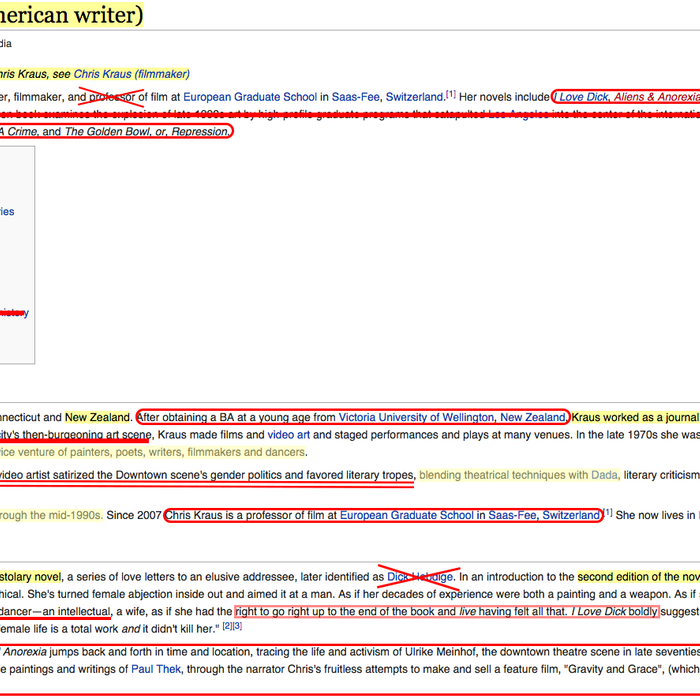Viewport: 700px width, 700px height.
Task: Open the Paul Thek link
Action: click(x=156, y=669)
